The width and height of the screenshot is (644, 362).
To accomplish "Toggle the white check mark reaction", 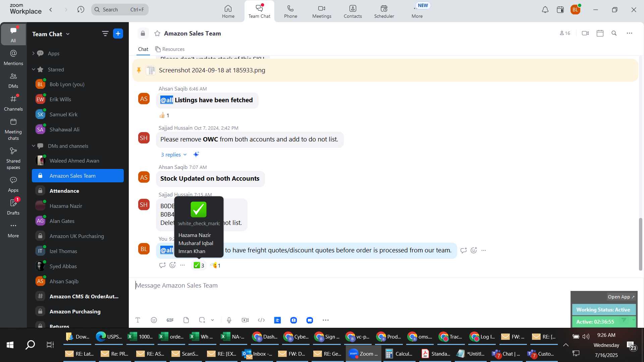I will (x=199, y=265).
